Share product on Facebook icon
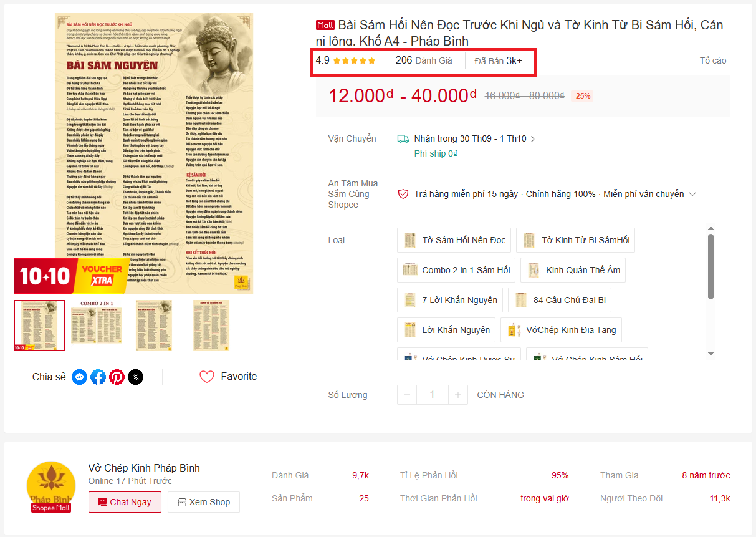Image resolution: width=756 pixels, height=537 pixels. click(98, 377)
